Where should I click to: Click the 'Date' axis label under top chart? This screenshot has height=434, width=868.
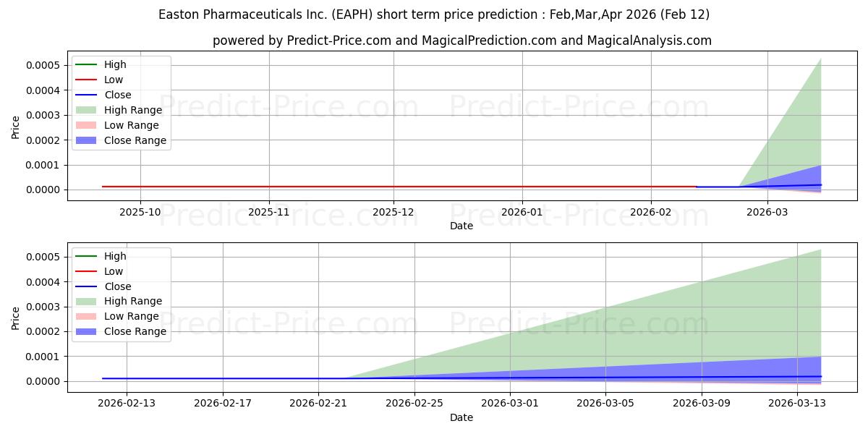point(461,226)
